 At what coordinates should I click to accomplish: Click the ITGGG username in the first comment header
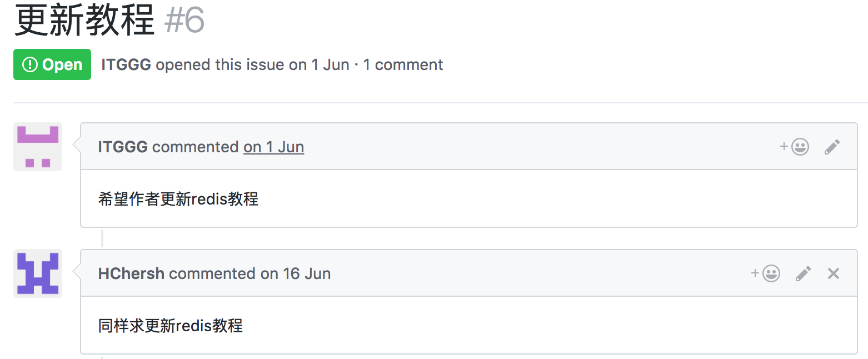(x=123, y=147)
